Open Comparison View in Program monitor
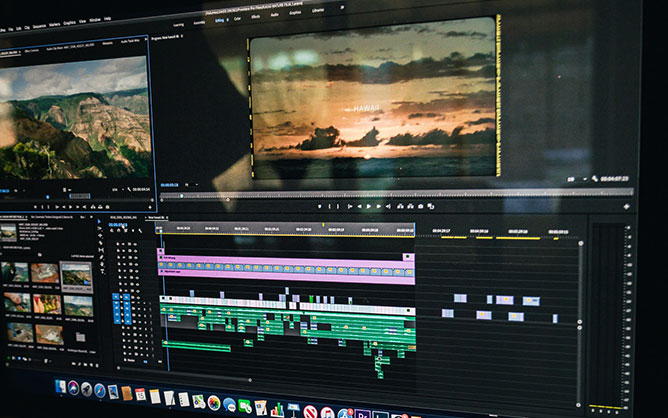 click(431, 207)
